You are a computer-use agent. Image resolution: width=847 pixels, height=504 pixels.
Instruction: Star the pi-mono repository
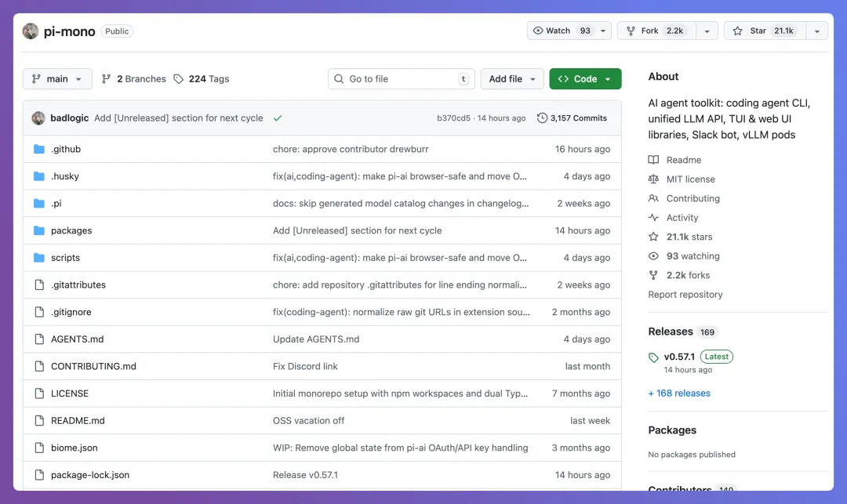click(x=765, y=31)
